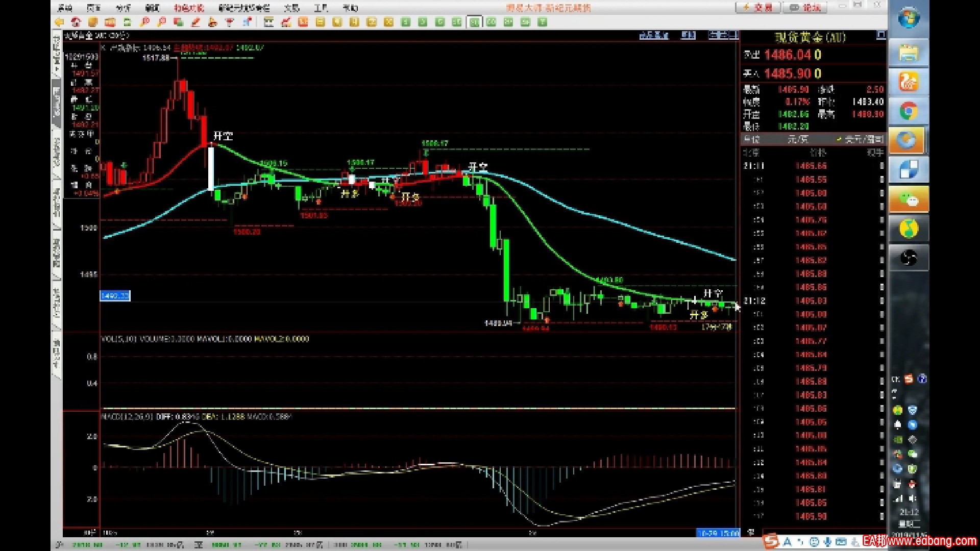Click the red home icon in toolbar
This screenshot has width=980, height=551.
(76, 22)
